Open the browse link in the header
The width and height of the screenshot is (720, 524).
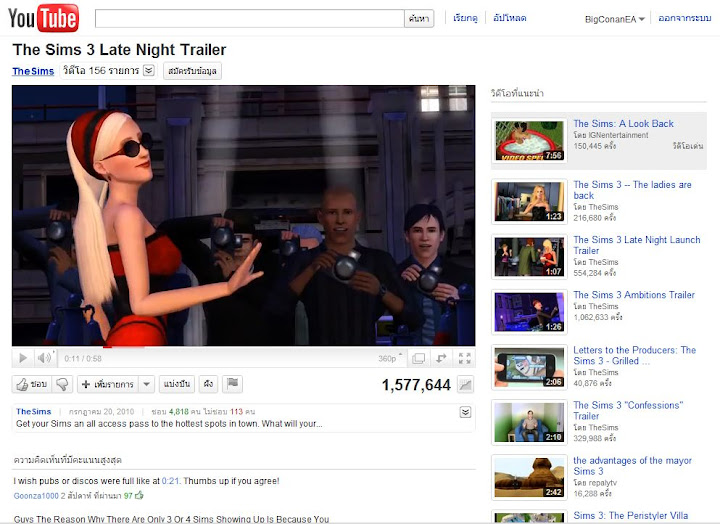pyautogui.click(x=465, y=18)
